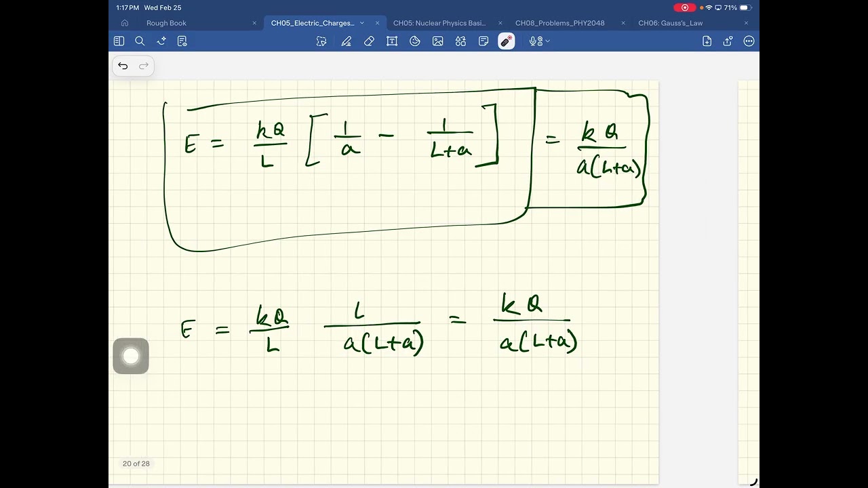Screen dimensions: 868x488
Task: Select the insert image tool
Action: (438, 41)
